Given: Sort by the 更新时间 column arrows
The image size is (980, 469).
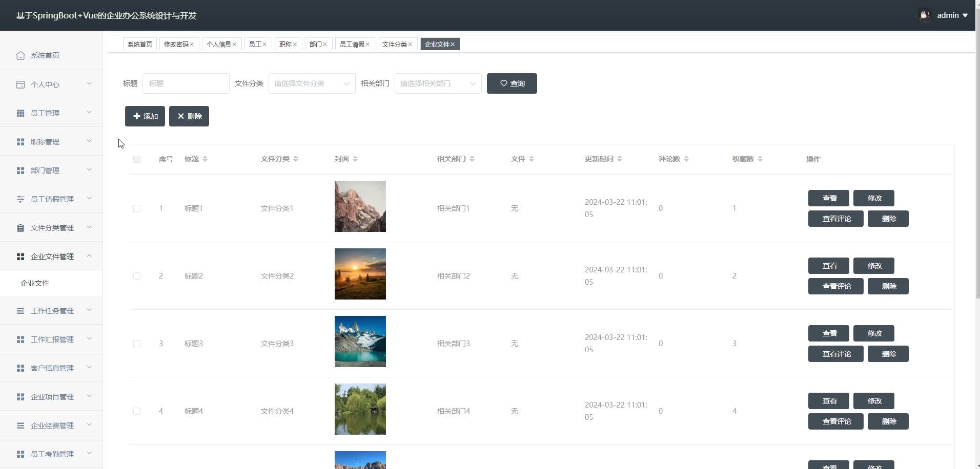Looking at the screenshot, I should point(620,159).
